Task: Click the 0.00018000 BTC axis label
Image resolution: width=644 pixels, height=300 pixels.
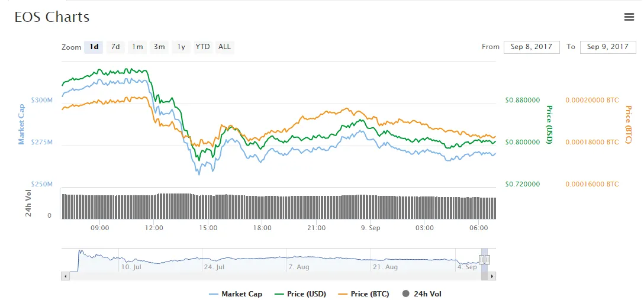Action: [592, 143]
